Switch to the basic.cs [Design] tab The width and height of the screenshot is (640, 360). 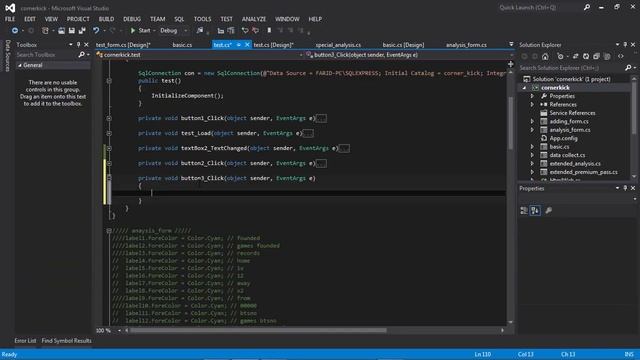click(x=403, y=45)
